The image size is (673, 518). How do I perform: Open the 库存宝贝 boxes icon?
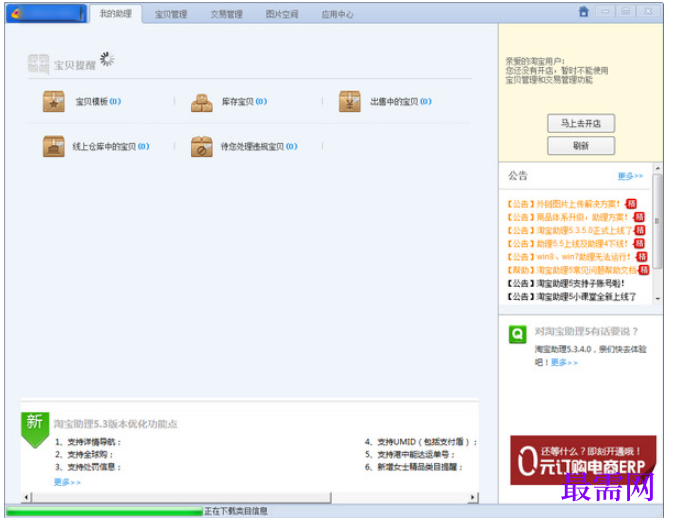click(202, 103)
